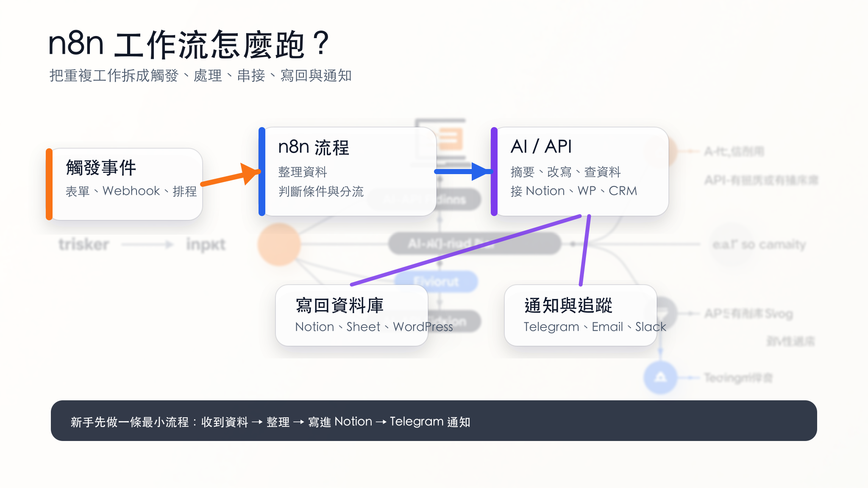
Task: Click the text "接 Notion、WP、CRM"
Action: (x=574, y=191)
